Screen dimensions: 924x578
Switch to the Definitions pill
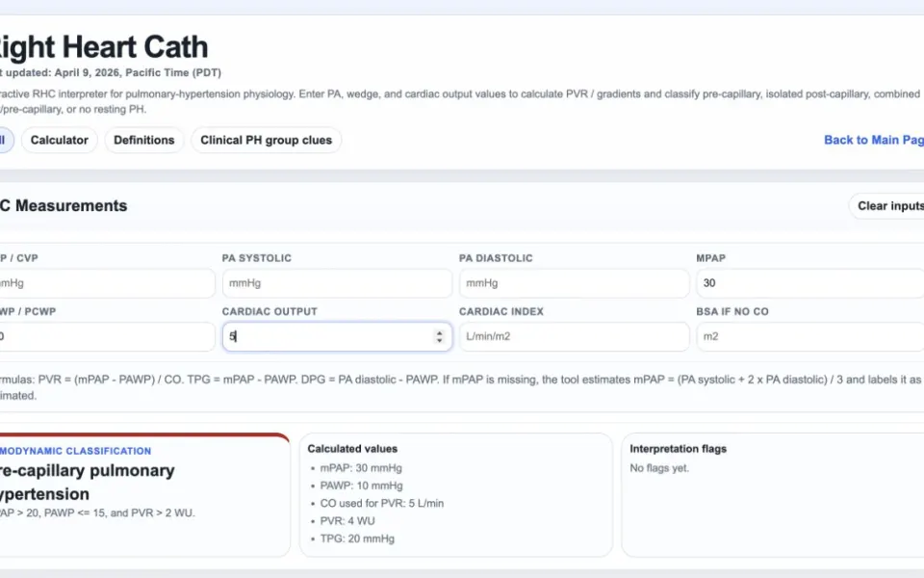[x=143, y=141]
